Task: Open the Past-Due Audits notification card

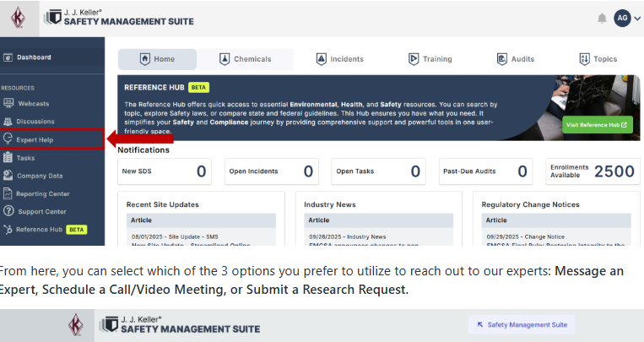Action: pos(485,171)
